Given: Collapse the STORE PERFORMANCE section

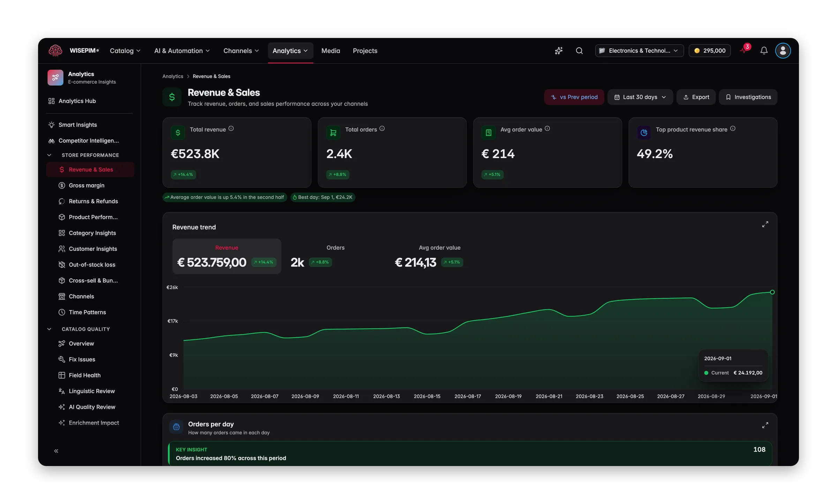Looking at the screenshot, I should tap(49, 155).
